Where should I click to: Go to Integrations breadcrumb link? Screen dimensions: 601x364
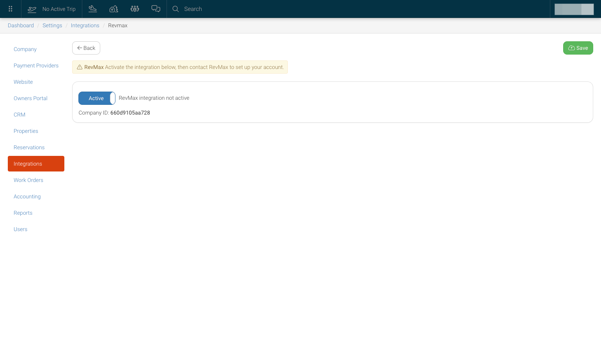point(85,25)
